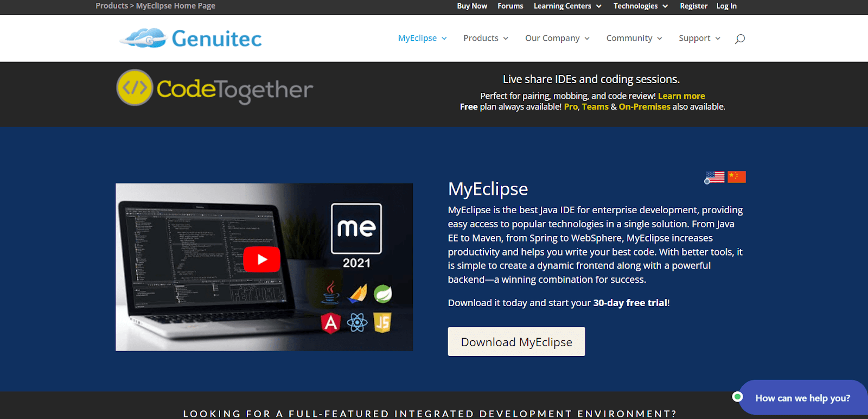Click the Register link
The width and height of the screenshot is (868, 419).
coord(693,6)
